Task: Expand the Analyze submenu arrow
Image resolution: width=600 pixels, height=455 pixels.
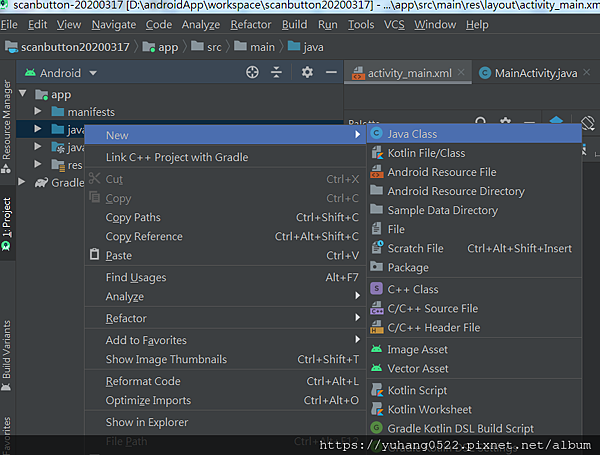Action: (357, 295)
